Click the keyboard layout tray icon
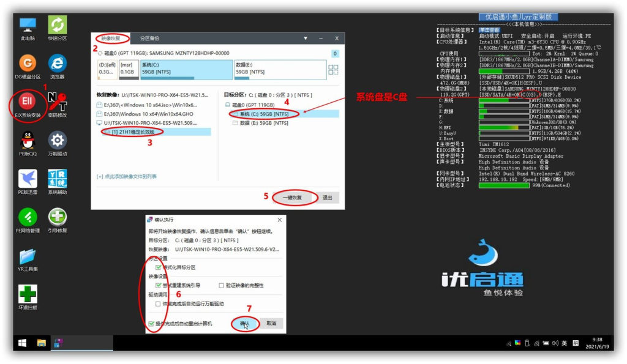Image resolution: width=627 pixels, height=364 pixels. click(x=576, y=343)
